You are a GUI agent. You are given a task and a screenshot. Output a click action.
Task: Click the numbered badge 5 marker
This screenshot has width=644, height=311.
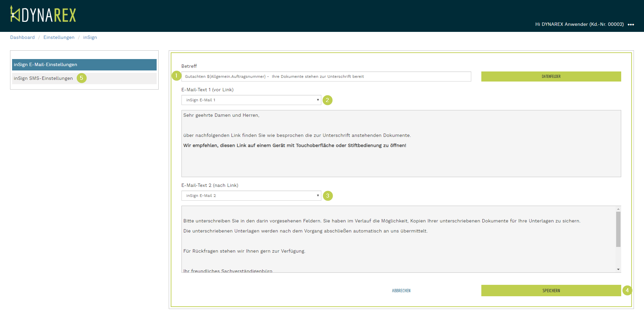(x=82, y=78)
